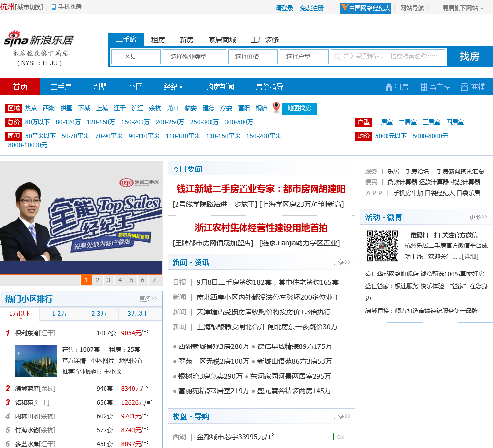
Task: Click the property search input field
Action: tap(388, 57)
